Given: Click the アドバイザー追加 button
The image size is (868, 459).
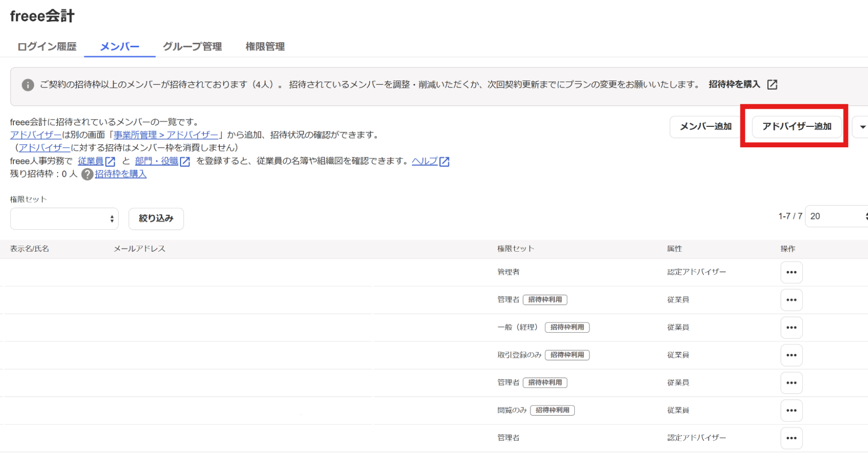Looking at the screenshot, I should click(797, 126).
